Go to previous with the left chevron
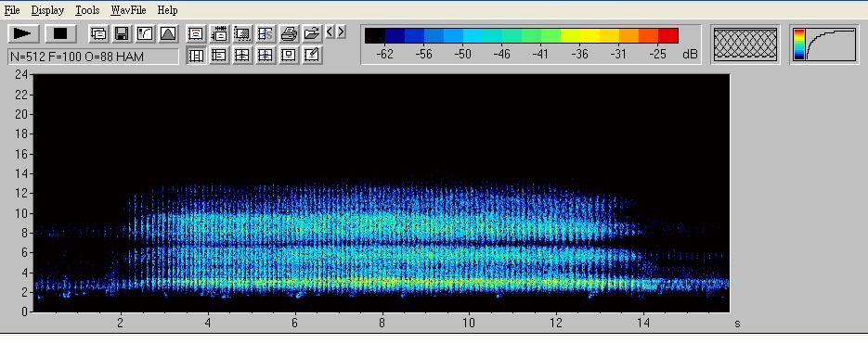The height and width of the screenshot is (356, 868). pyautogui.click(x=330, y=32)
